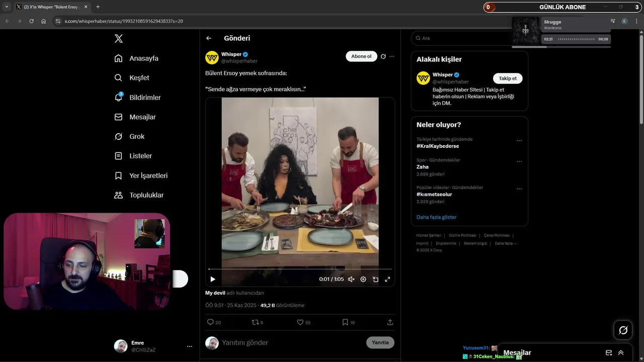The height and width of the screenshot is (362, 644).
Task: Open the browser three-dot menu
Action: click(x=636, y=21)
